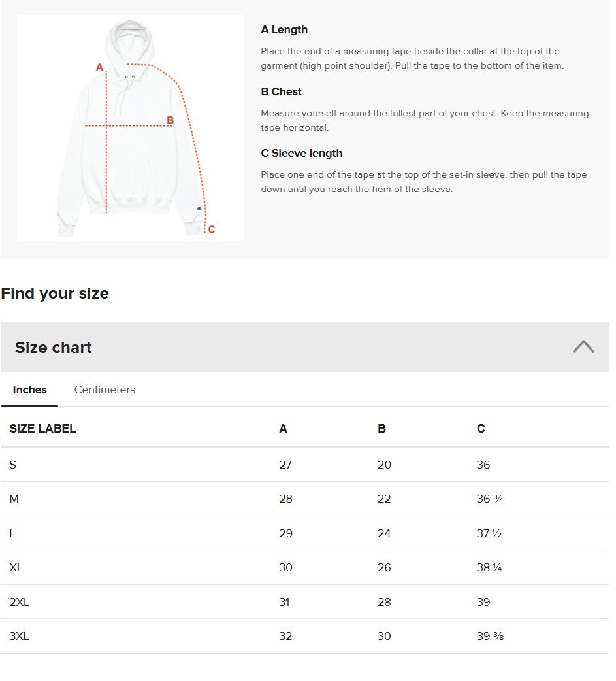The image size is (616, 681).
Task: Click the Find your size heading
Action: [x=55, y=293]
